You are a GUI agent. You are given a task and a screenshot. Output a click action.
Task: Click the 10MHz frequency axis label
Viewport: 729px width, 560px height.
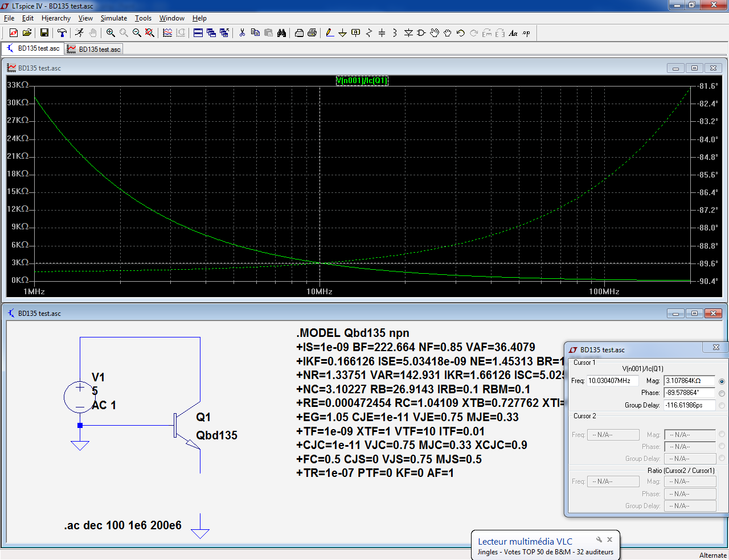[320, 291]
